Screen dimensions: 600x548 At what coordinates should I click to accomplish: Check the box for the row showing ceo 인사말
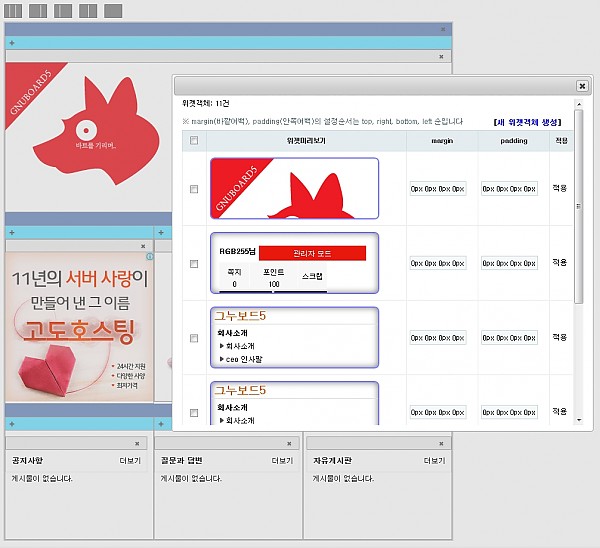[x=194, y=338]
